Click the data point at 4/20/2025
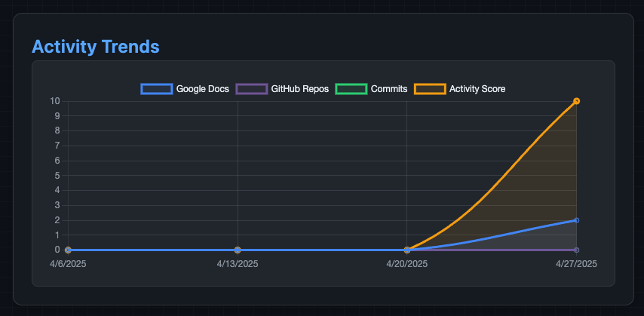 click(407, 250)
